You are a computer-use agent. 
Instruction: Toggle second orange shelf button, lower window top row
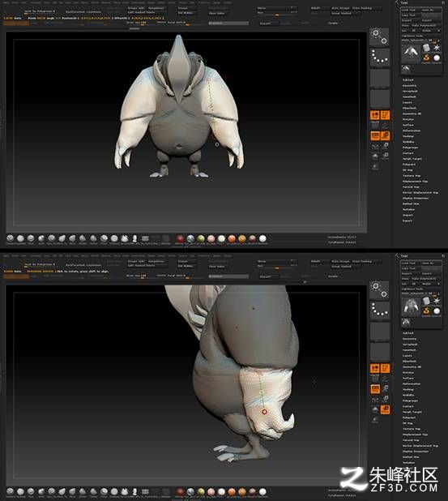pos(385,368)
